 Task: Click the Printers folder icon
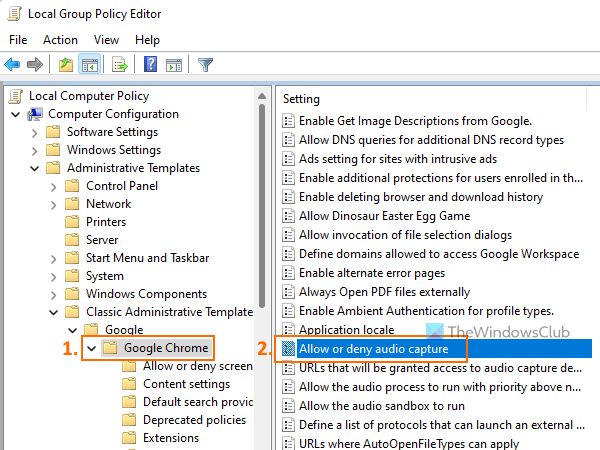72,222
